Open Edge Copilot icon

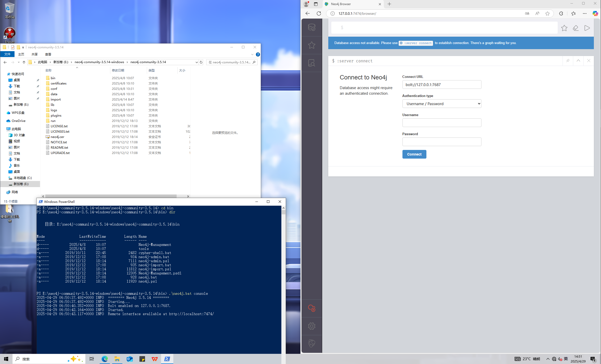click(595, 13)
